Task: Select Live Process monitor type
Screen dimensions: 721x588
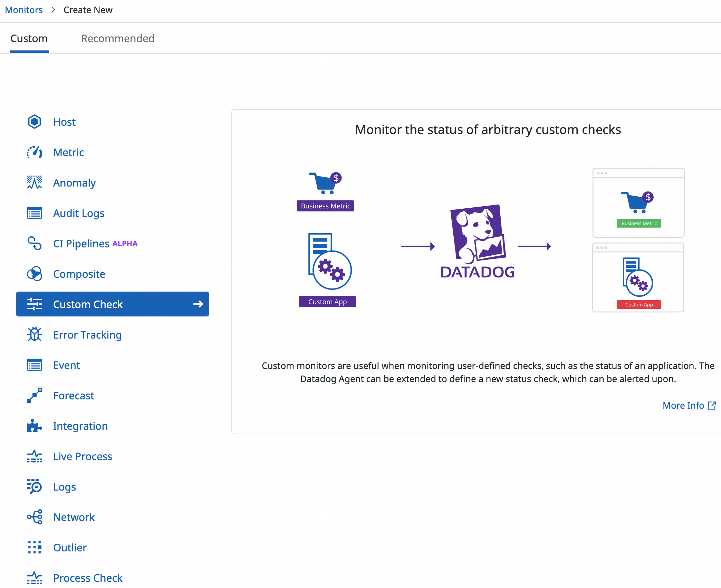Action: (x=83, y=456)
